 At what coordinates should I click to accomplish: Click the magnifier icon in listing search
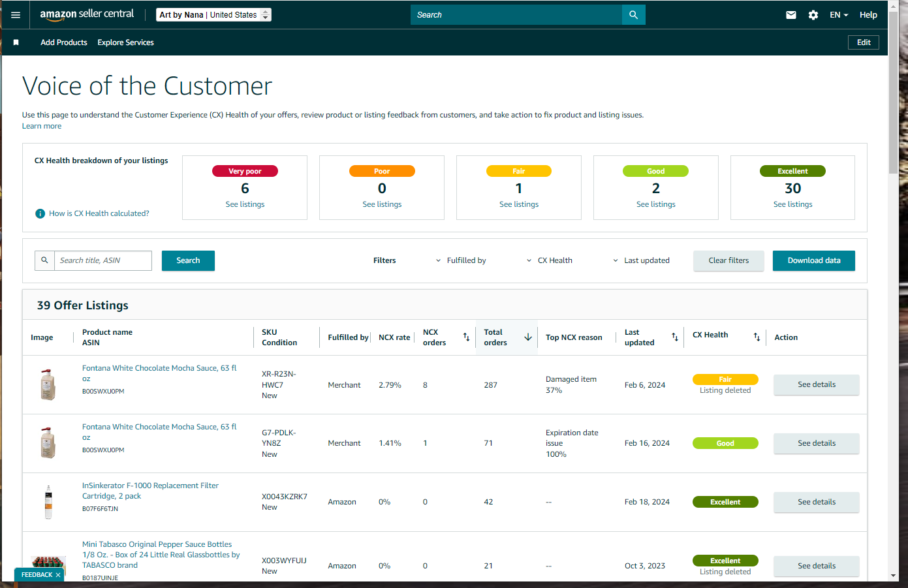click(x=44, y=260)
